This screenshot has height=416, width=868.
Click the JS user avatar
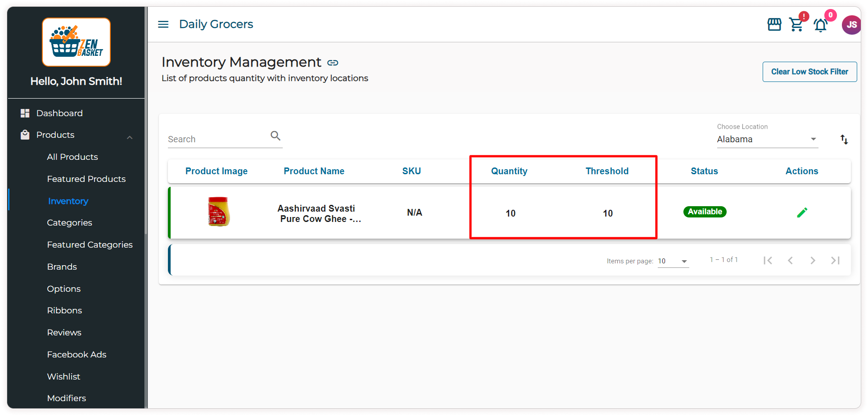[x=851, y=25]
